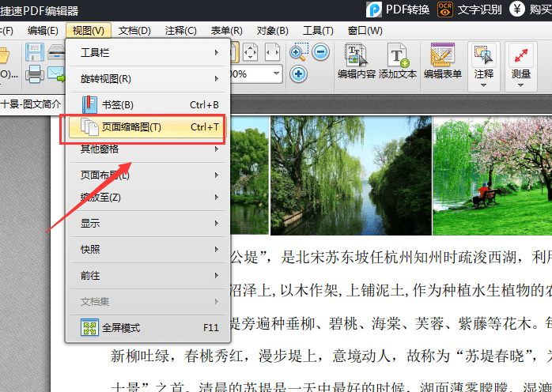Image resolution: width=552 pixels, height=392 pixels.
Task: Open the 视图(V) menu
Action: tap(89, 31)
